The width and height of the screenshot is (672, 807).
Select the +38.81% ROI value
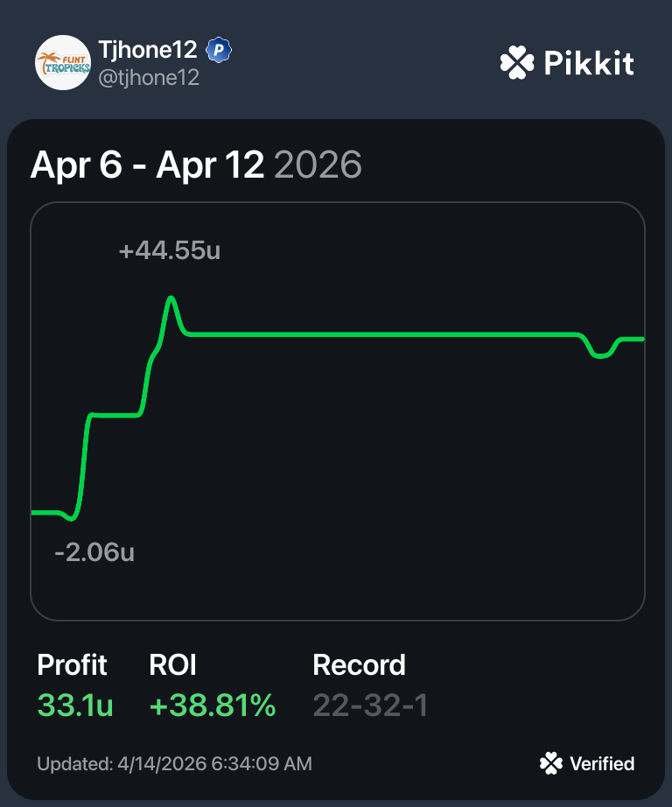coord(213,705)
